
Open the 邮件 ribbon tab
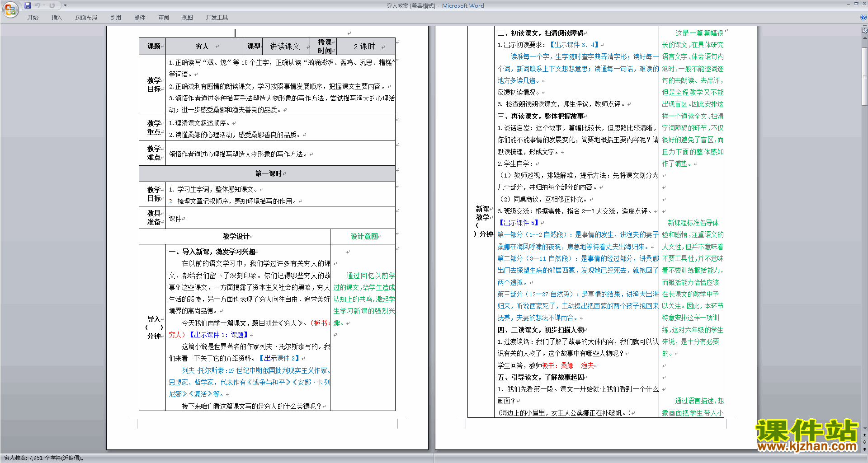[x=140, y=18]
